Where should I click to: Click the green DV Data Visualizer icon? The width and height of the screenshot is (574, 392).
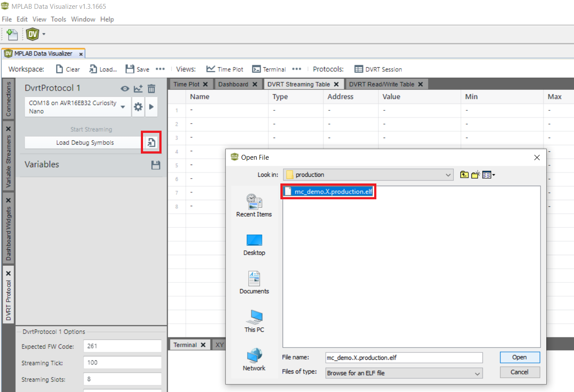[x=32, y=34]
